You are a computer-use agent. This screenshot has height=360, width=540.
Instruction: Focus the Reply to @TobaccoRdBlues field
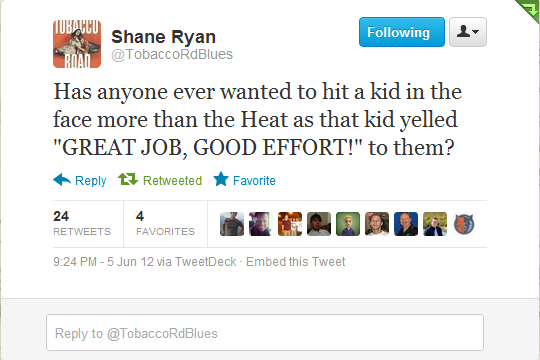point(265,332)
